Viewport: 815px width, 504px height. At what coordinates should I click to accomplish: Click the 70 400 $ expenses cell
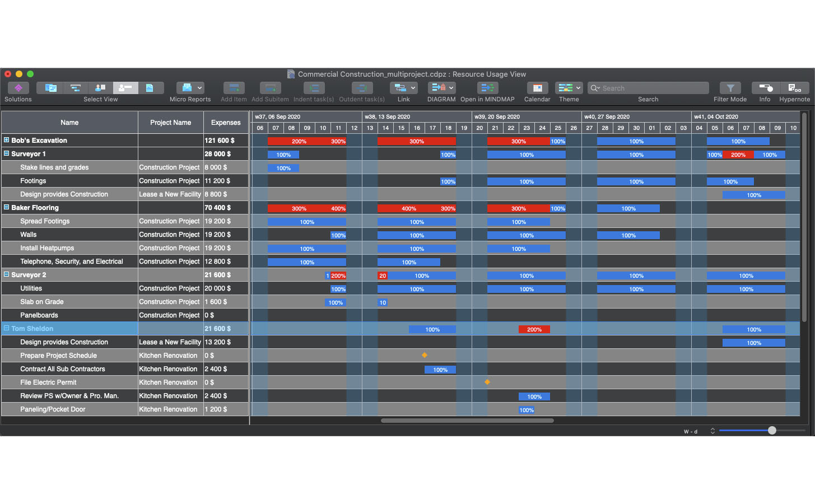pos(226,208)
